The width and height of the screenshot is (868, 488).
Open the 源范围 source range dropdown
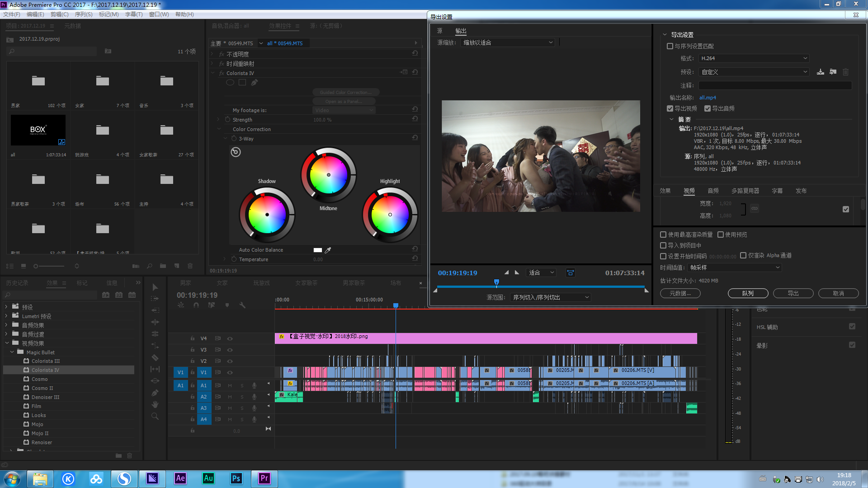[x=550, y=297]
